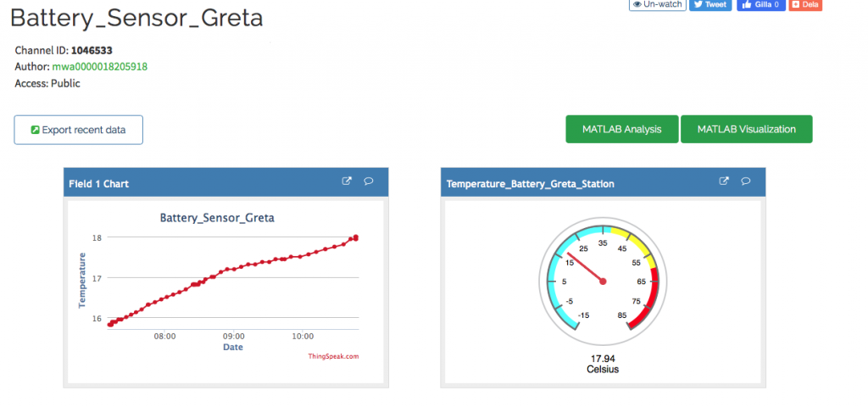Click Export recent data button

78,130
